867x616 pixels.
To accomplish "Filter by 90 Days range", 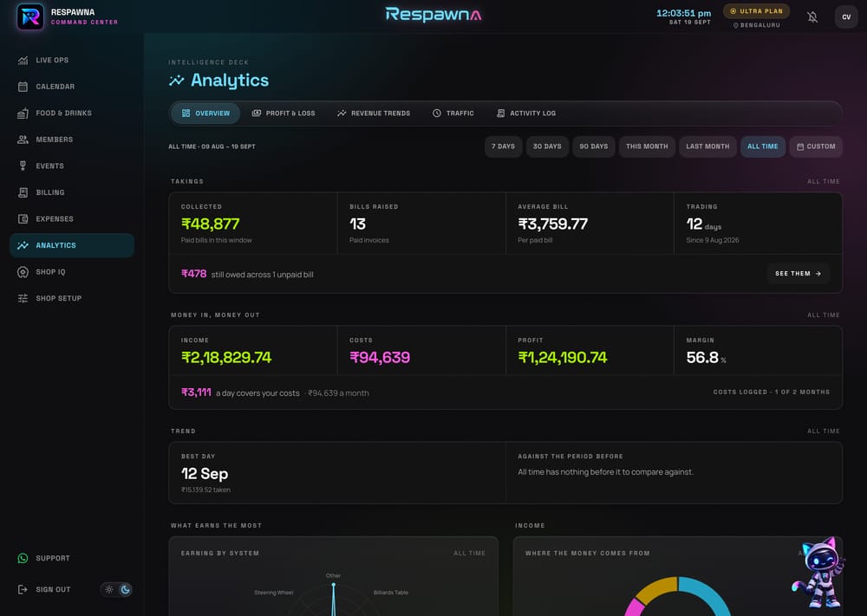I will (x=594, y=147).
